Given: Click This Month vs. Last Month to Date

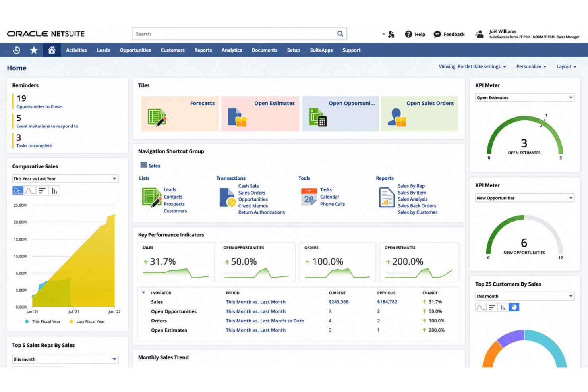Looking at the screenshot, I should (x=265, y=321).
